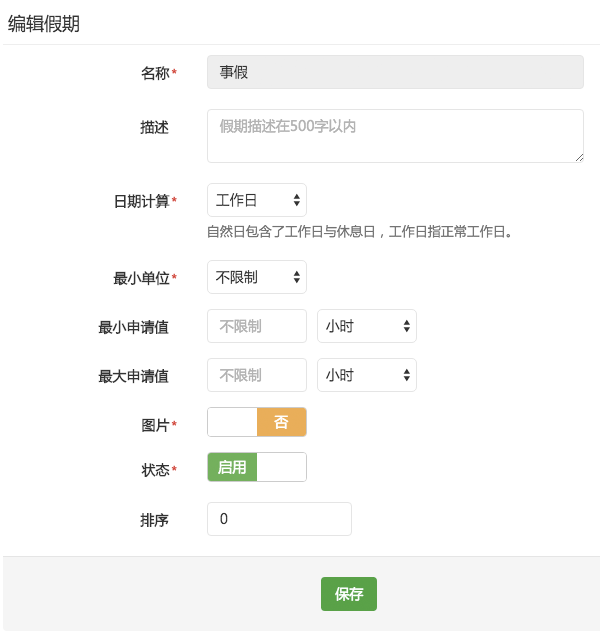Screen dimensions: 600x635
Task: Click the 排序 input showing 0
Action: (279, 519)
